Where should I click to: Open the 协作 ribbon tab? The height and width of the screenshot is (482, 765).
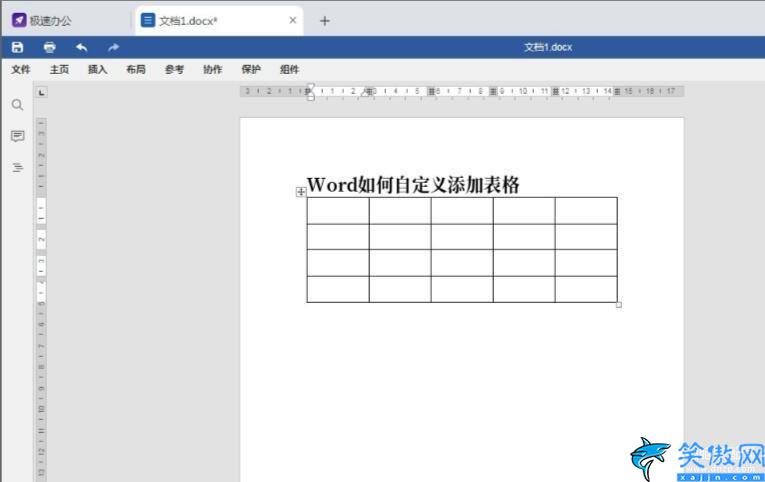click(x=213, y=69)
